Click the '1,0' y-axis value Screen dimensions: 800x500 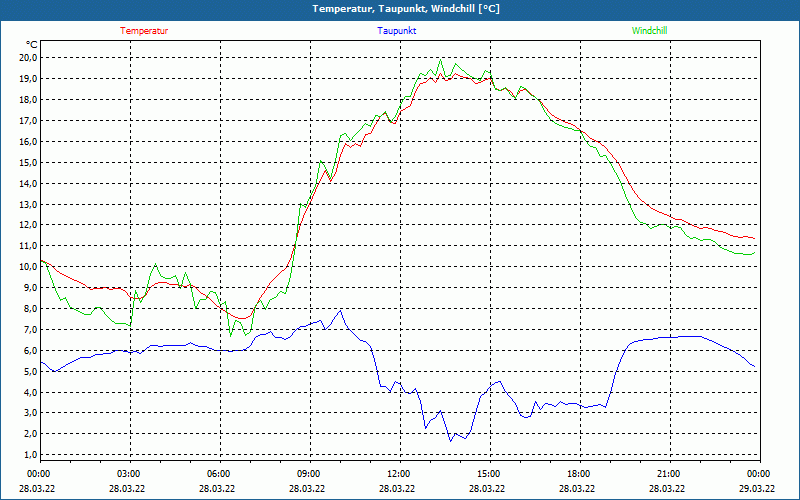[30, 455]
